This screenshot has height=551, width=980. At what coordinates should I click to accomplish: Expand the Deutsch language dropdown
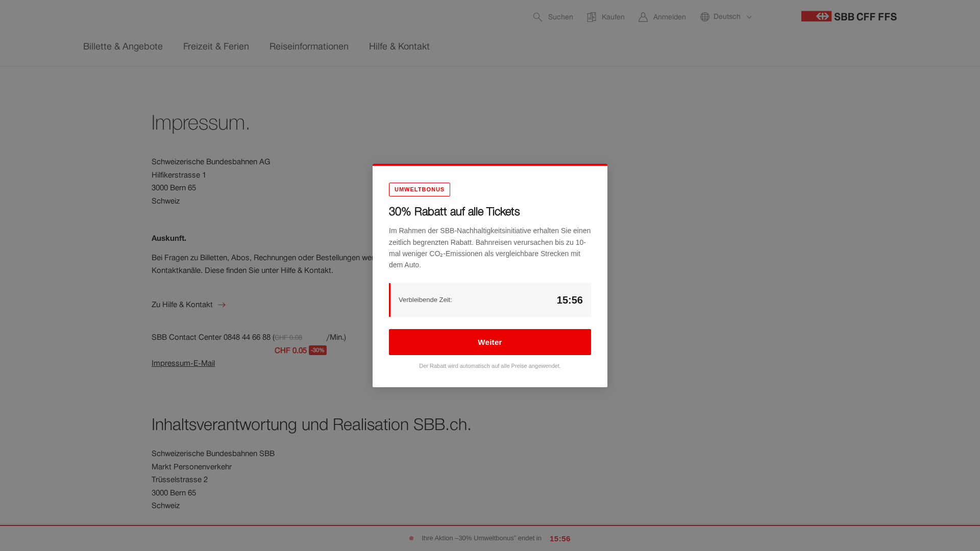pos(726,17)
